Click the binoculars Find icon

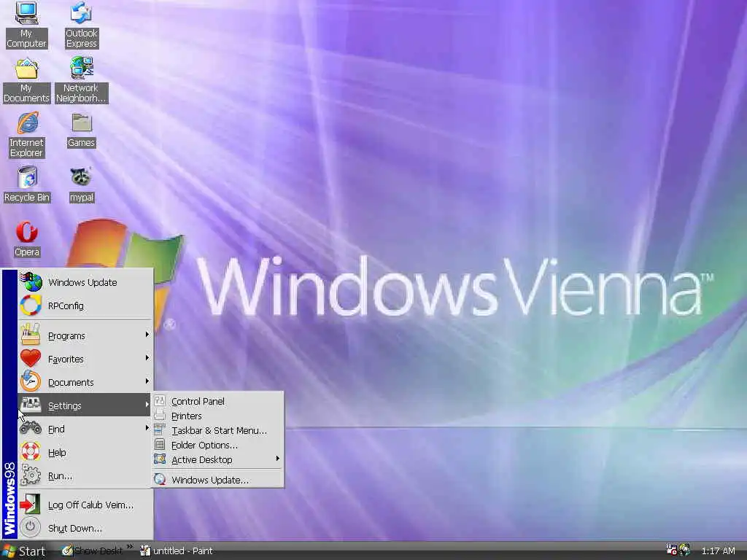click(31, 428)
